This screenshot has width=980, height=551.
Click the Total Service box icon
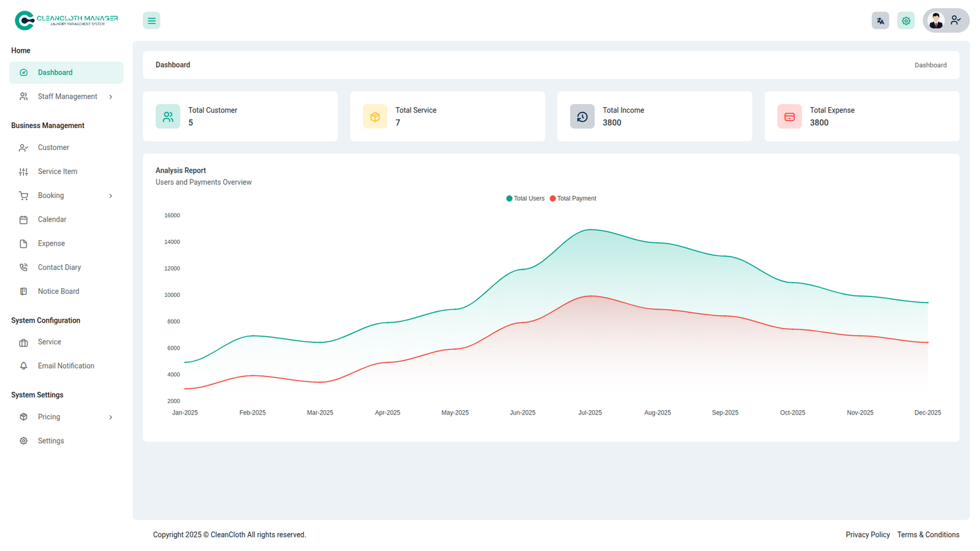[x=375, y=116]
